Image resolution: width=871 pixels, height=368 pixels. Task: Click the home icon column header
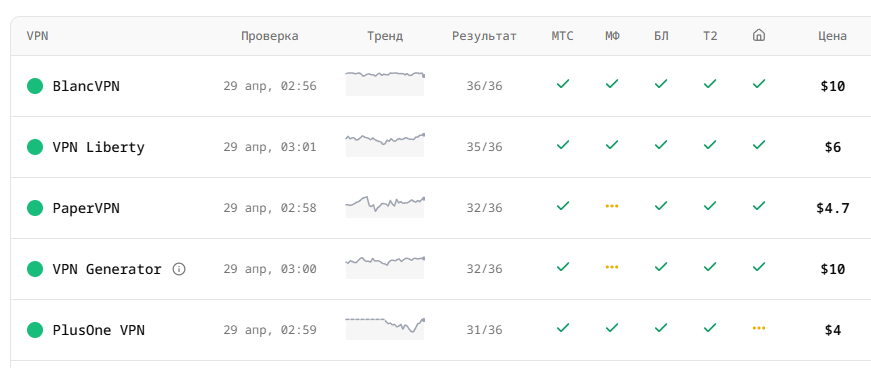[759, 36]
